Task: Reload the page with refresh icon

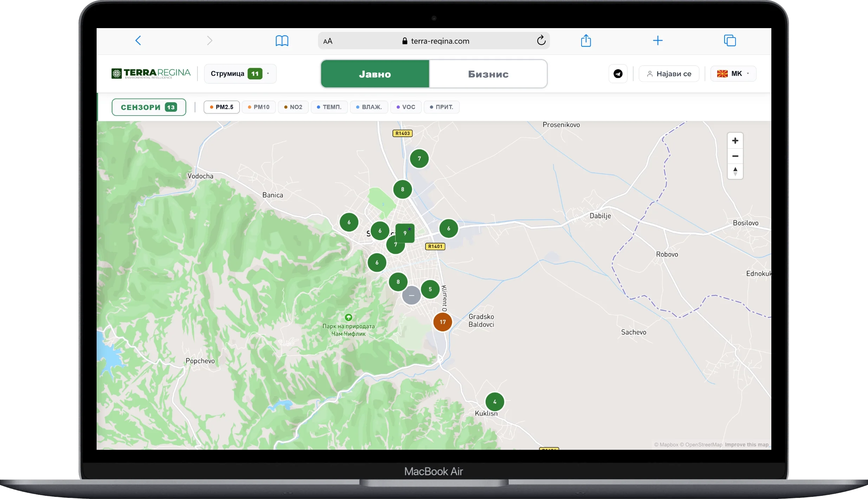Action: pos(541,40)
